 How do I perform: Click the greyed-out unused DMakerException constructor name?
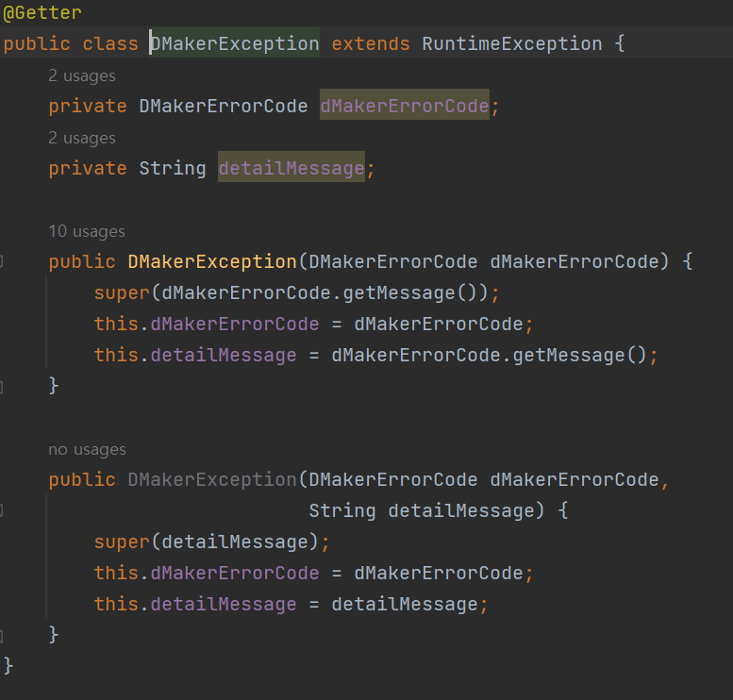pos(212,479)
